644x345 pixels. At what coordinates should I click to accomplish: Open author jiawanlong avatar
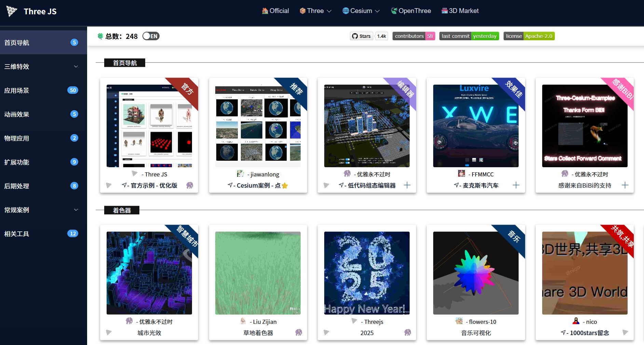241,174
